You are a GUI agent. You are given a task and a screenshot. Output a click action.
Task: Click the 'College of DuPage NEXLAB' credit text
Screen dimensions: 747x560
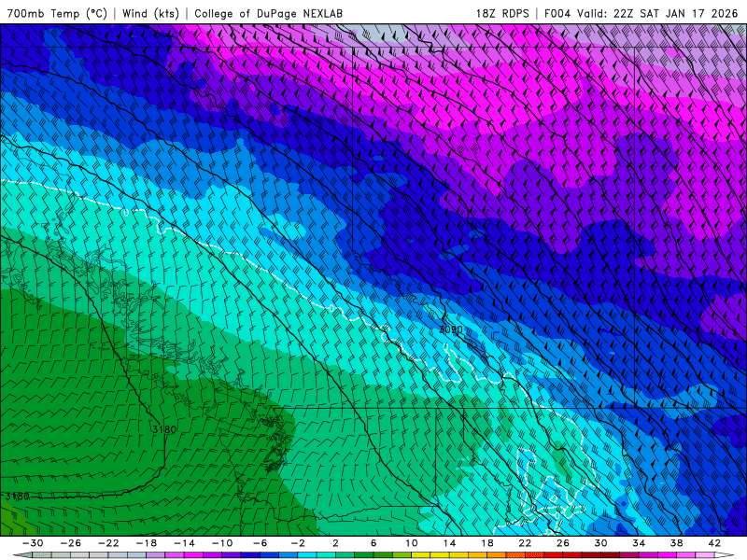click(268, 13)
